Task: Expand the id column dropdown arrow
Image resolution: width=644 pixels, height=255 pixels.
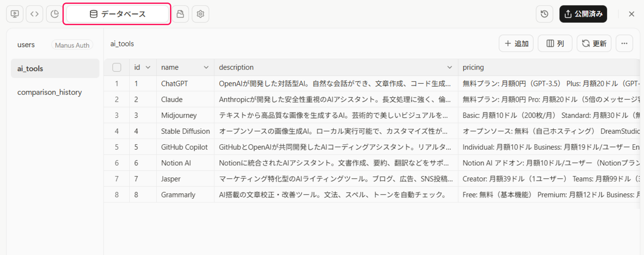Action: point(148,67)
